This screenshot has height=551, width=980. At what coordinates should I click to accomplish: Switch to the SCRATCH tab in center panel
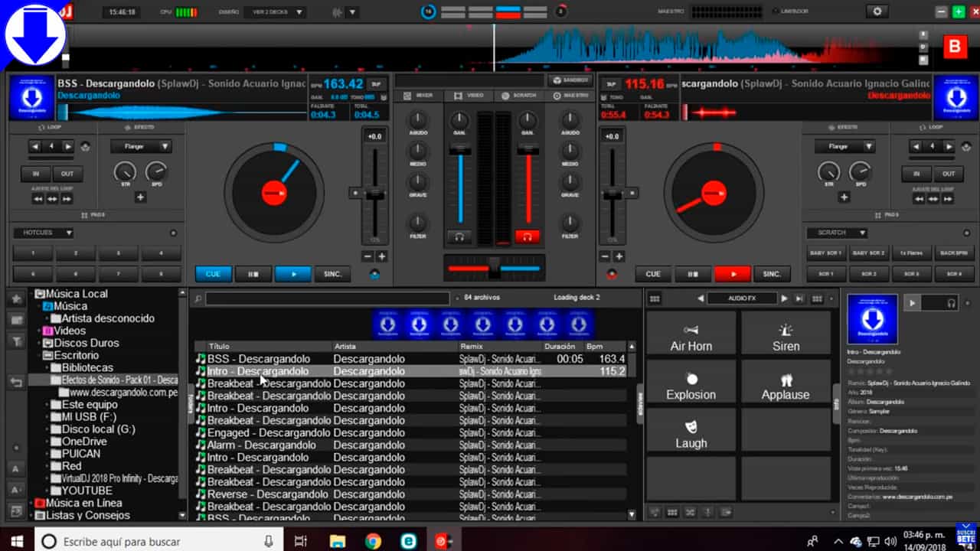click(x=518, y=96)
